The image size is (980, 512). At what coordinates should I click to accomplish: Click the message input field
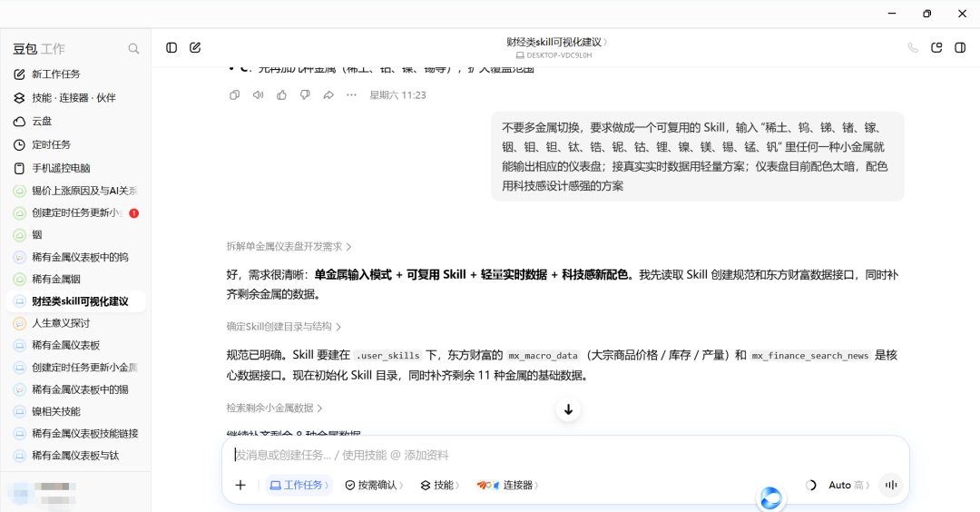pyautogui.click(x=565, y=455)
